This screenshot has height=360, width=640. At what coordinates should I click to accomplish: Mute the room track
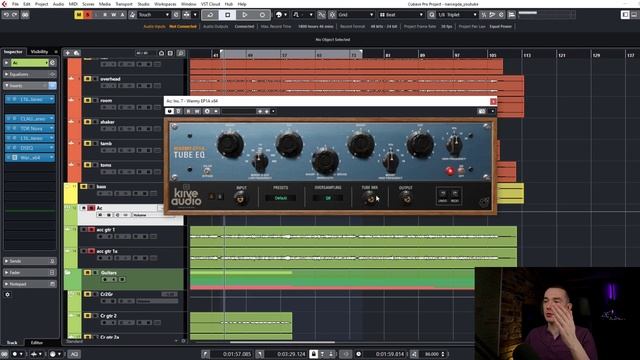tap(87, 100)
